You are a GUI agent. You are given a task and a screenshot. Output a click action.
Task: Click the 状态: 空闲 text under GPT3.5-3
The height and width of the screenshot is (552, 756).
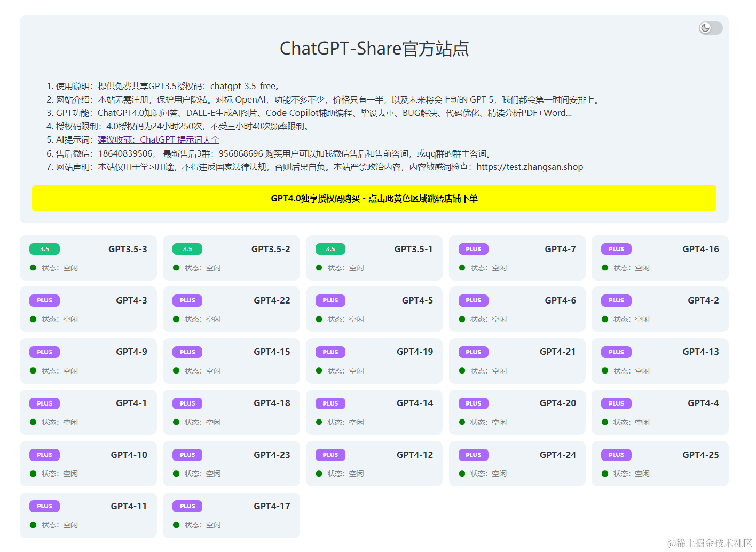(x=60, y=268)
